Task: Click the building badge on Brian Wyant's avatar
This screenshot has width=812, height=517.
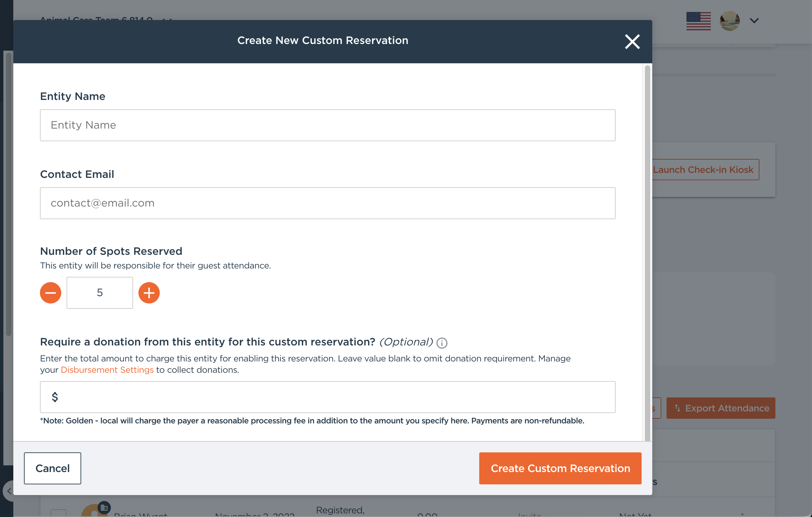Action: click(104, 507)
